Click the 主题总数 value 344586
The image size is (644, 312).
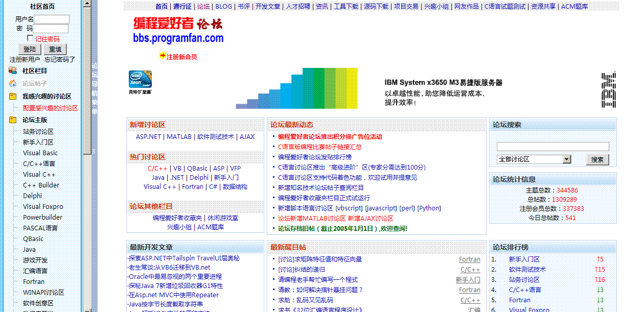pyautogui.click(x=567, y=190)
